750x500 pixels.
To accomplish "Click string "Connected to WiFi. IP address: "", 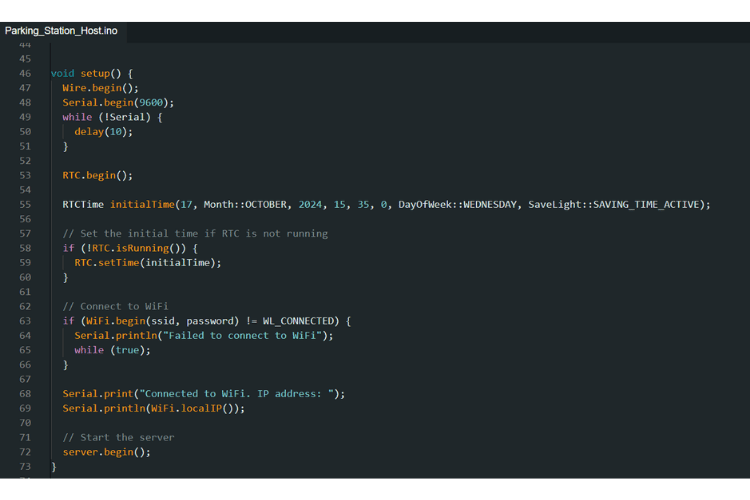I will [x=236, y=394].
